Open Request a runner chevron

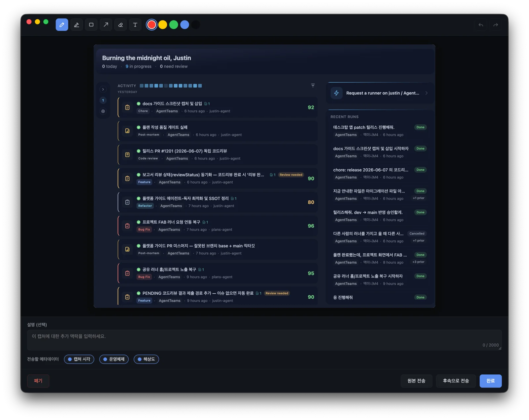[x=427, y=93]
